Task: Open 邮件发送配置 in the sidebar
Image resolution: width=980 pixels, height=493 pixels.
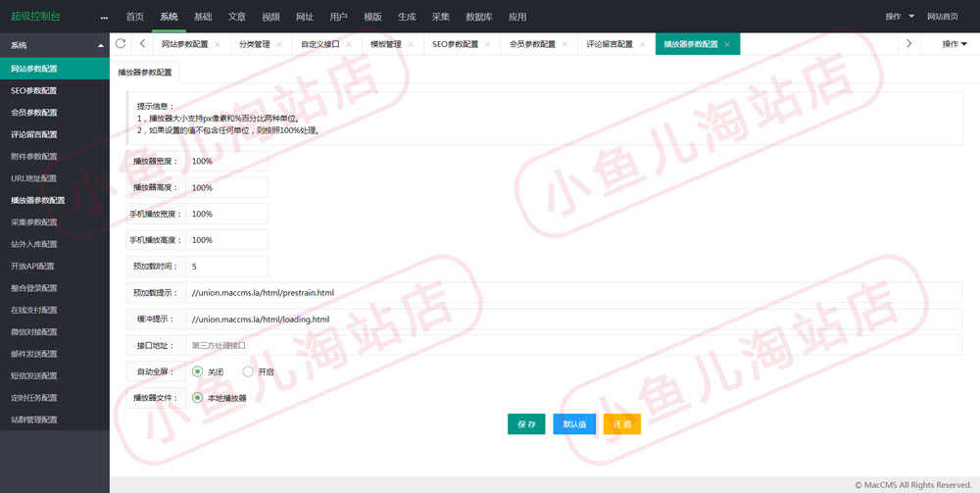Action: 54,354
